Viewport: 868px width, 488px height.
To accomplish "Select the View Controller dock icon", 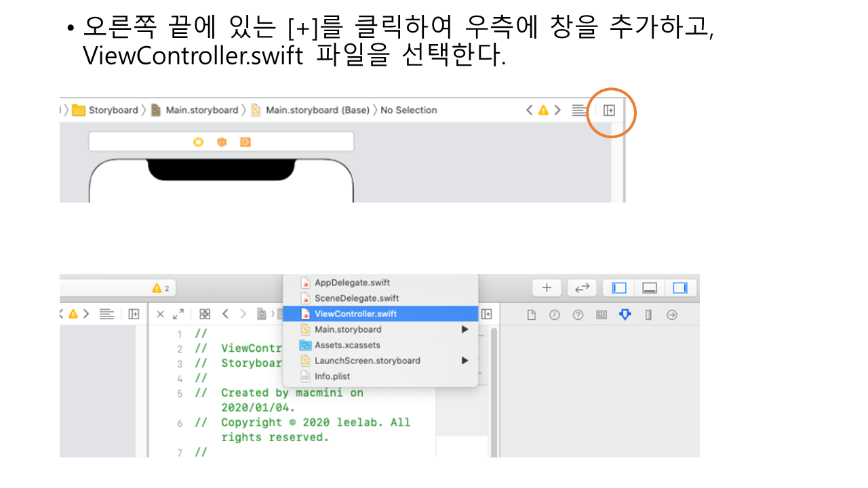I will [x=198, y=142].
